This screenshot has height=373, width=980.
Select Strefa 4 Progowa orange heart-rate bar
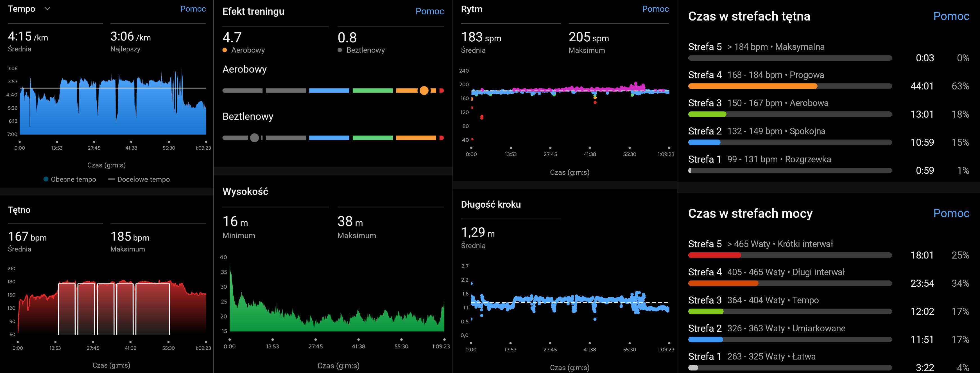click(x=753, y=86)
